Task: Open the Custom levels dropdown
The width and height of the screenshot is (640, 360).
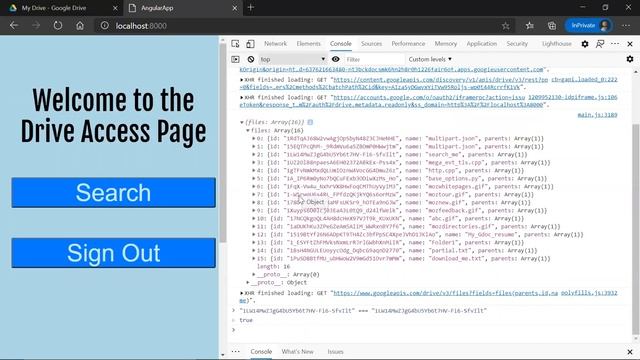Action: click(x=430, y=59)
